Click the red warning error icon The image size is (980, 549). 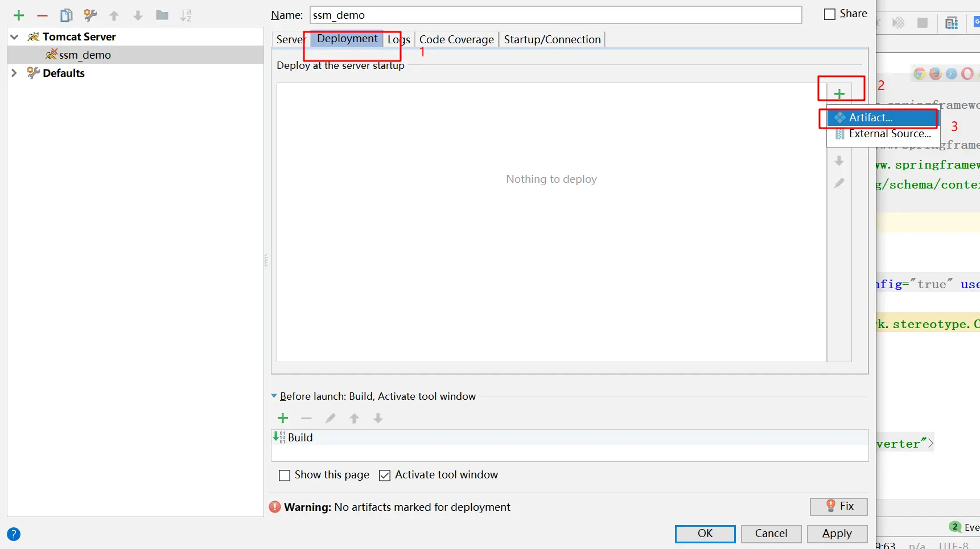[275, 507]
